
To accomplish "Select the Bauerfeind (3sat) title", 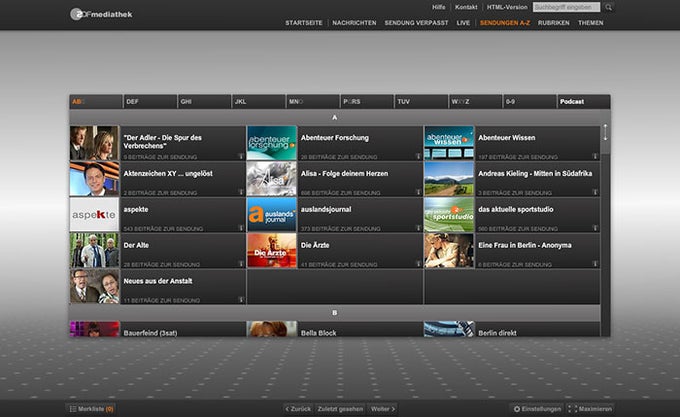I will pos(150,333).
